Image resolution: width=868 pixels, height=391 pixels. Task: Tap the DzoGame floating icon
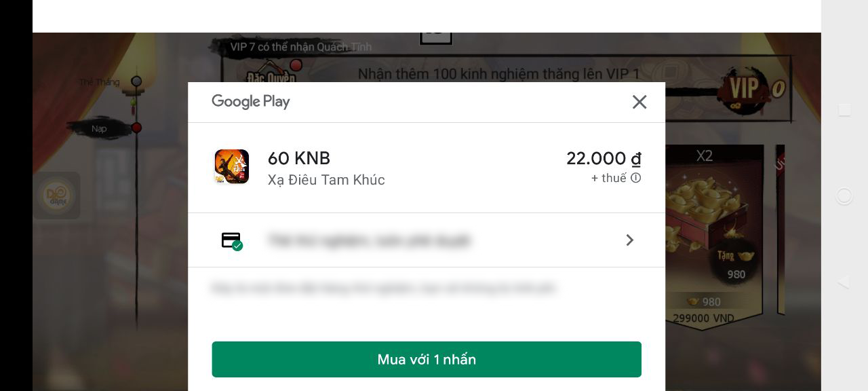(56, 195)
